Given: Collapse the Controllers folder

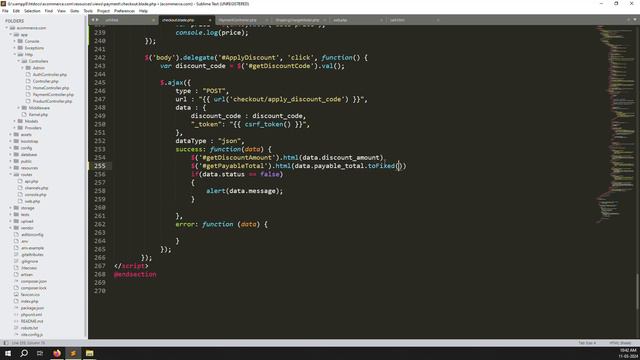Looking at the screenshot, I should pyautogui.click(x=19, y=61).
